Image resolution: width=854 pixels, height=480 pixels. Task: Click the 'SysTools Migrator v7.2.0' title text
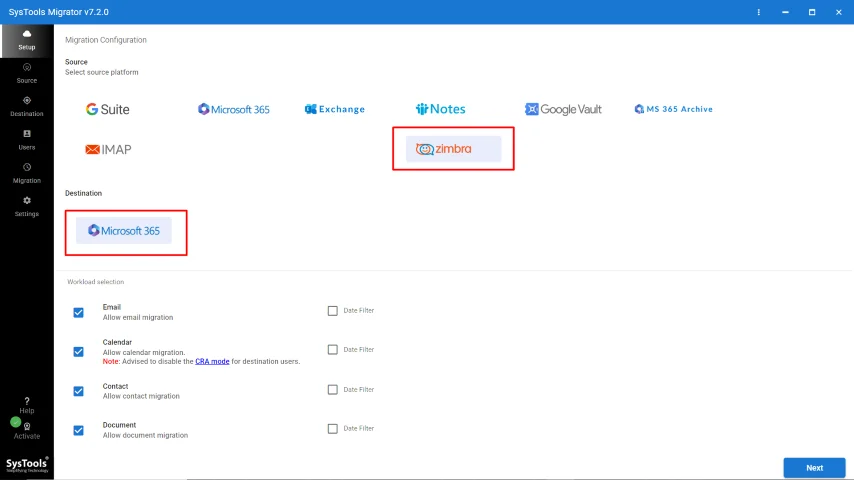point(58,12)
